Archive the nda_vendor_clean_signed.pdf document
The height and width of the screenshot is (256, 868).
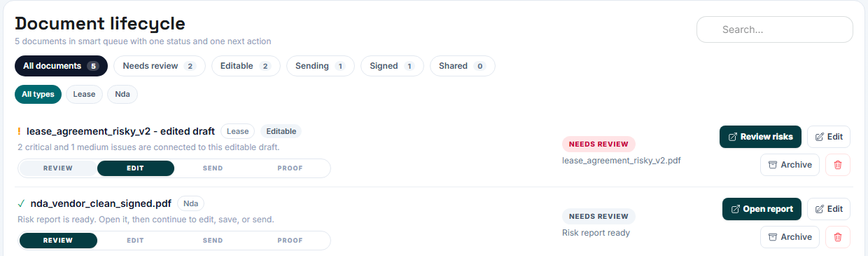point(790,237)
